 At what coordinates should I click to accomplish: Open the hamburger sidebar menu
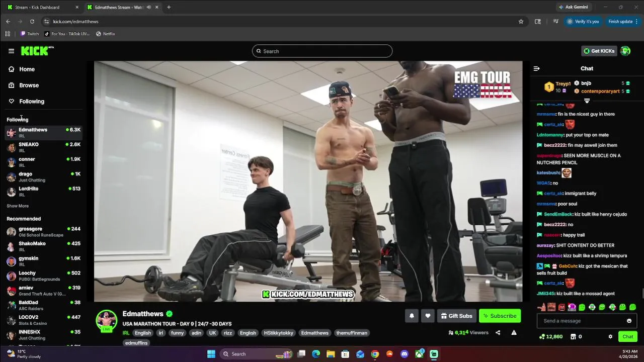coord(11,51)
